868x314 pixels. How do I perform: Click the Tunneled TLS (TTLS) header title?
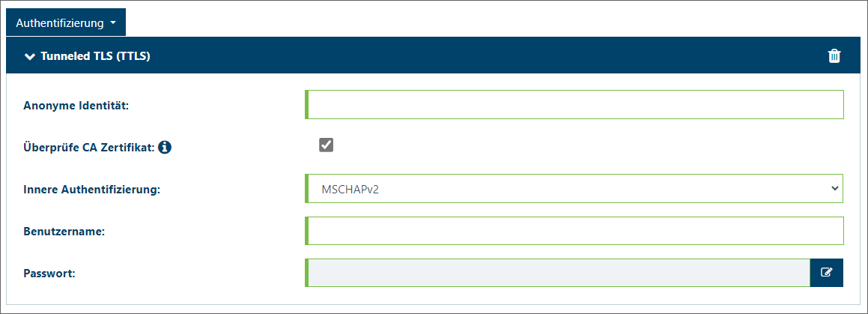click(x=96, y=56)
